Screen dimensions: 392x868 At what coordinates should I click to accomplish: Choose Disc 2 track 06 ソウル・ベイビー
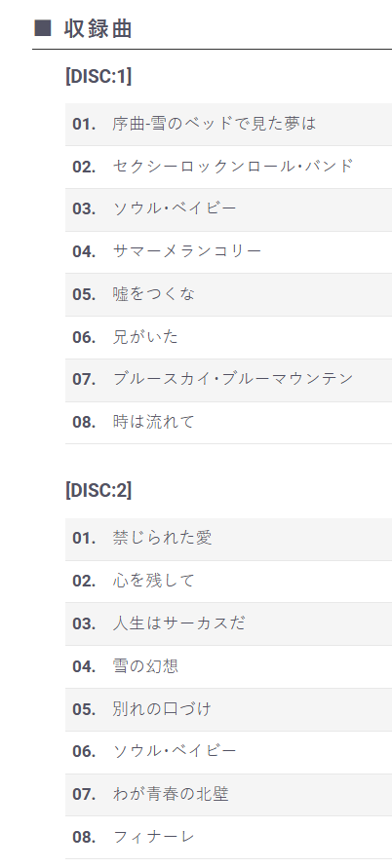tap(228, 752)
